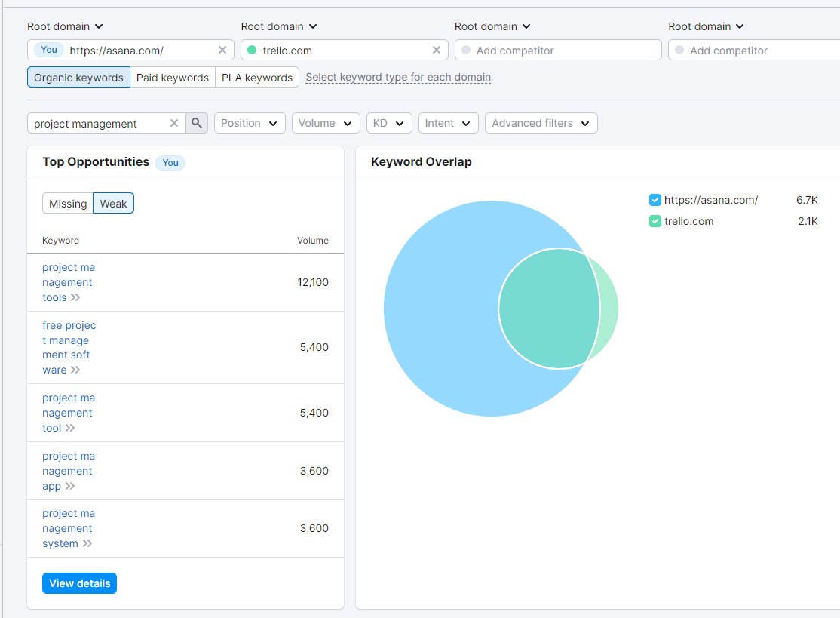This screenshot has width=840, height=618.
Task: Click the light green trello-only sliver
Action: 609,309
